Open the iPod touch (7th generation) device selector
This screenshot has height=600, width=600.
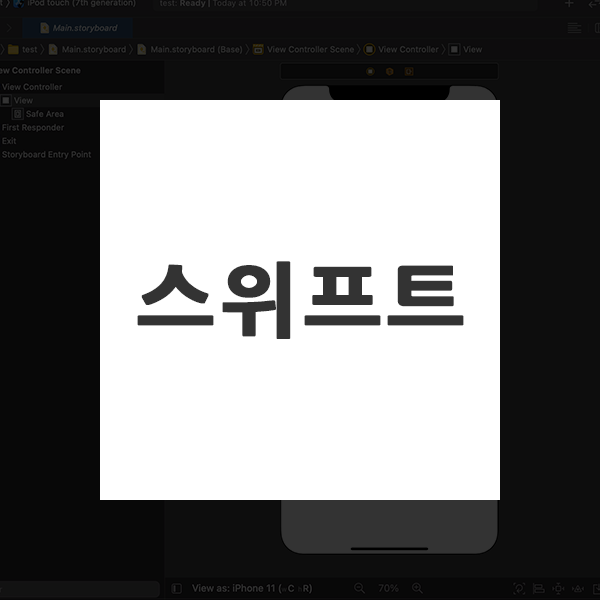point(77,3)
